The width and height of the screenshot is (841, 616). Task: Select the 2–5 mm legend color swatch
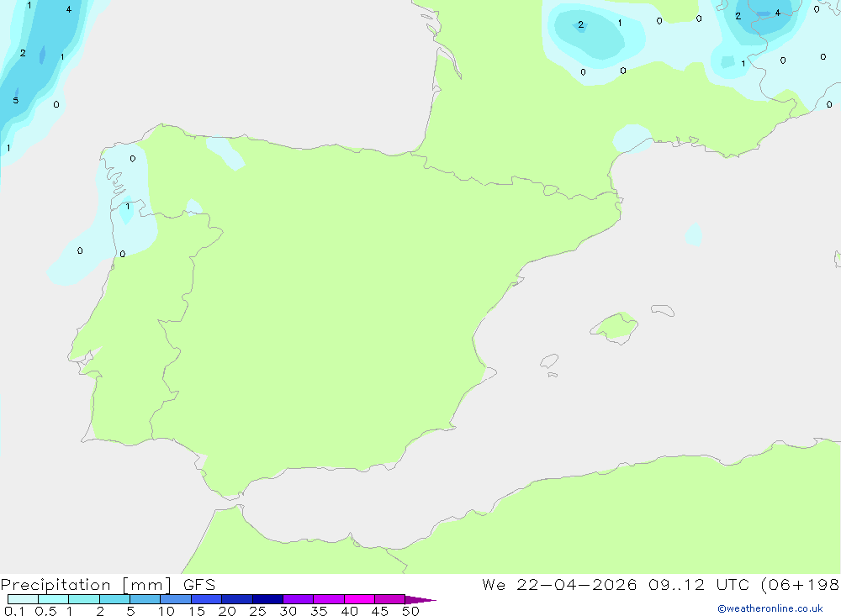click(114, 599)
